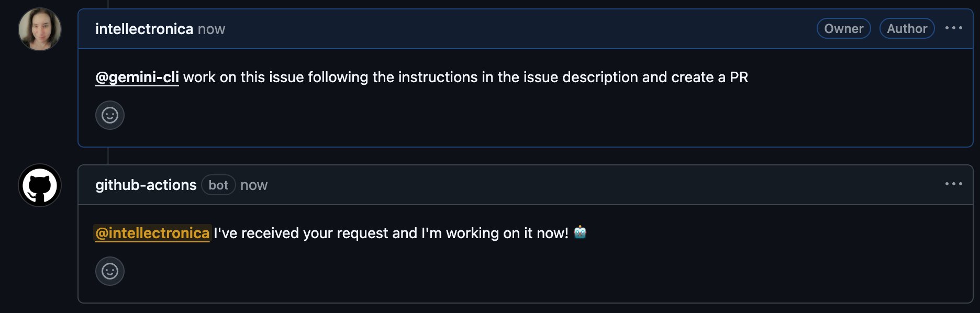Click the intellectronica username link

(144, 29)
